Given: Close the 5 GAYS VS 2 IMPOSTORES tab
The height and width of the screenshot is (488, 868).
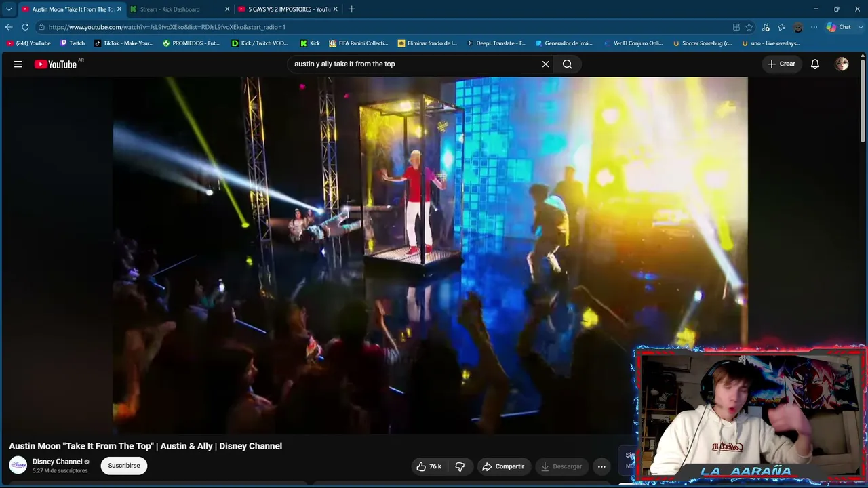Looking at the screenshot, I should (335, 9).
